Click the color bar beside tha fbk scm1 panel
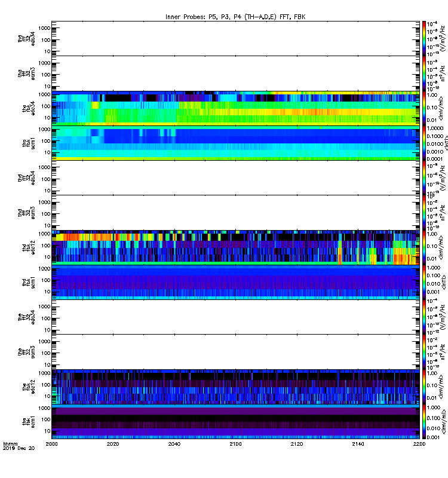 pyautogui.click(x=424, y=143)
